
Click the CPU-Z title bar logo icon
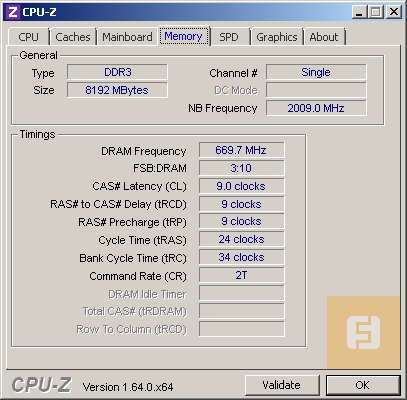[13, 12]
